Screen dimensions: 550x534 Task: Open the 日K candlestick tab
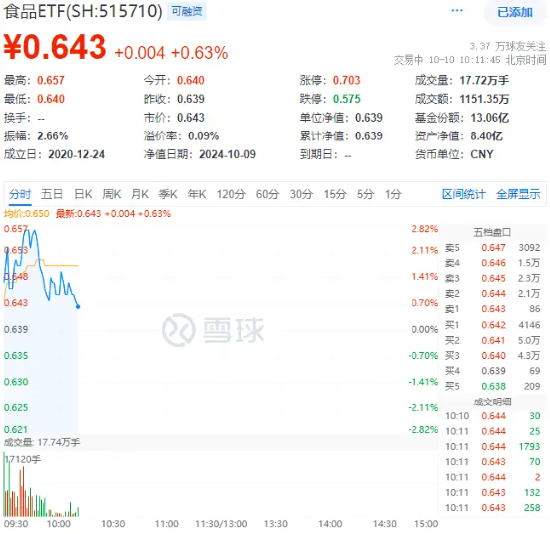[x=83, y=194]
